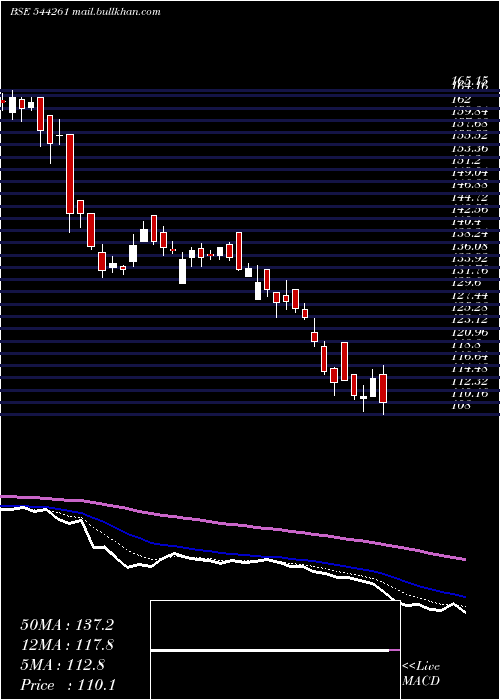The height and width of the screenshot is (700, 500).
Task: Click the 129.6 price axis label
Action: (466, 283)
